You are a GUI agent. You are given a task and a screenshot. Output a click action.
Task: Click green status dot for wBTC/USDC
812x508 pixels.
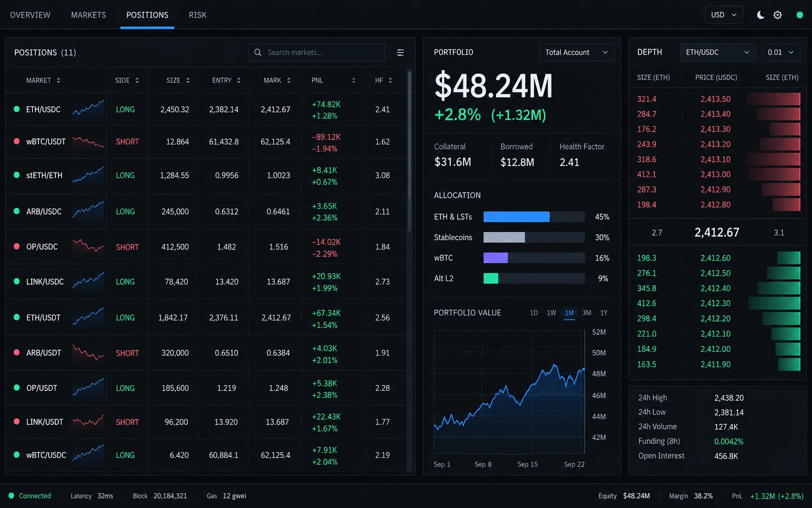tap(16, 455)
